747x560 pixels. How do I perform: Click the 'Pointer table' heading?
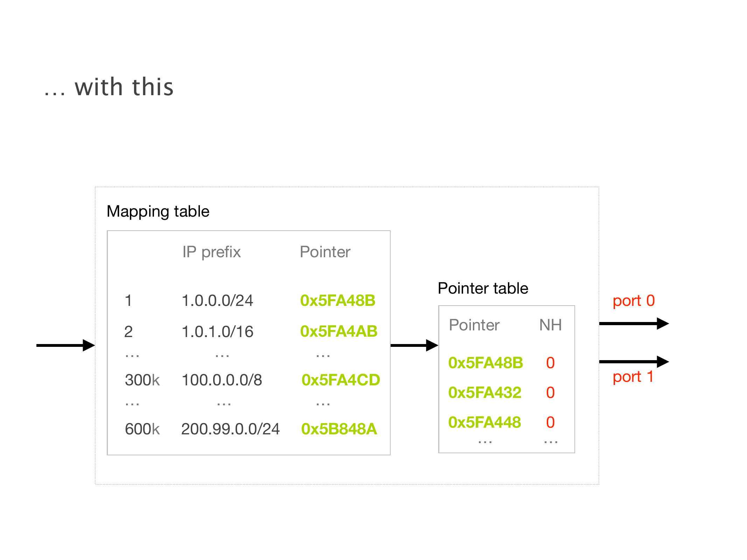click(483, 288)
